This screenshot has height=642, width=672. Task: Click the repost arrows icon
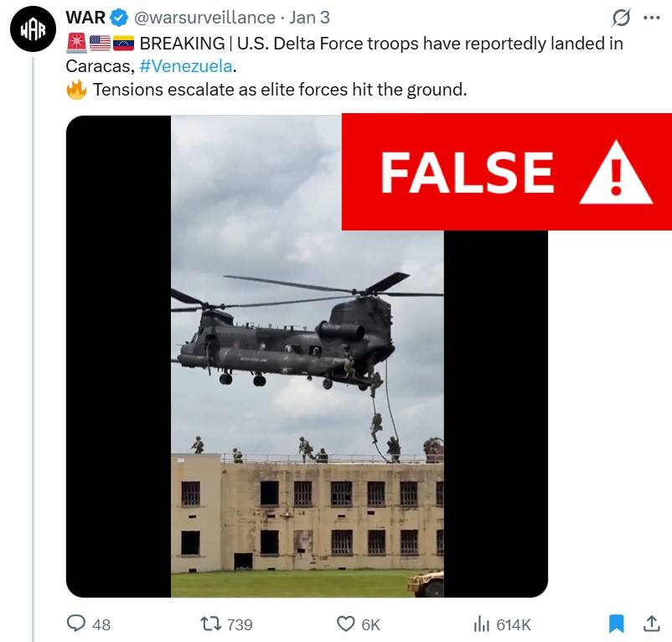(211, 624)
